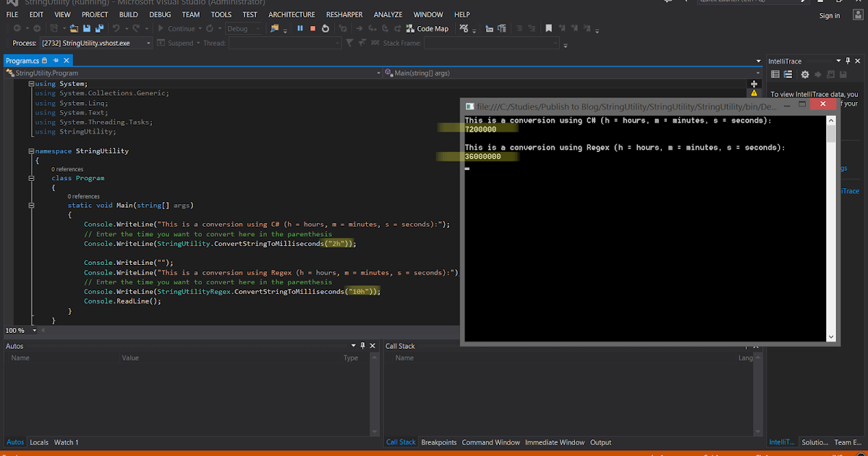
Task: Restart the debug session icon
Action: 325,28
